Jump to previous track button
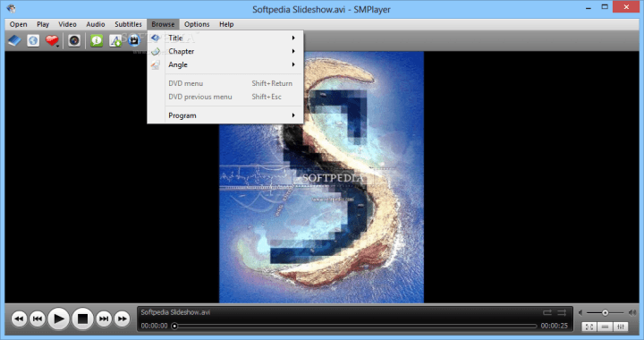This screenshot has width=644, height=340. click(38, 319)
